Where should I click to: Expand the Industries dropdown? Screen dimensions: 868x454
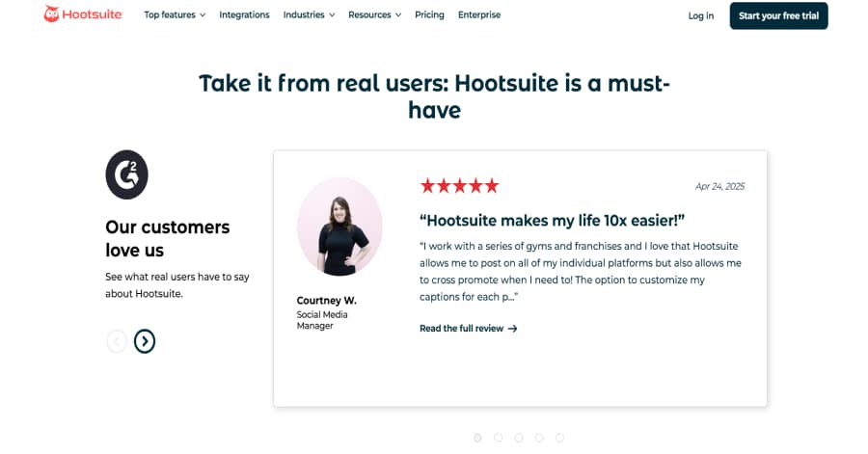(309, 14)
